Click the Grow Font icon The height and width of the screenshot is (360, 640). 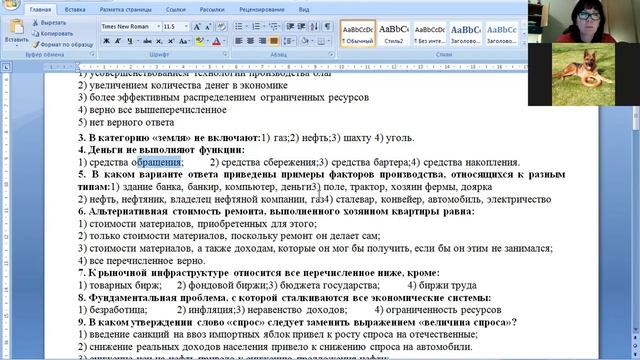[x=197, y=27]
